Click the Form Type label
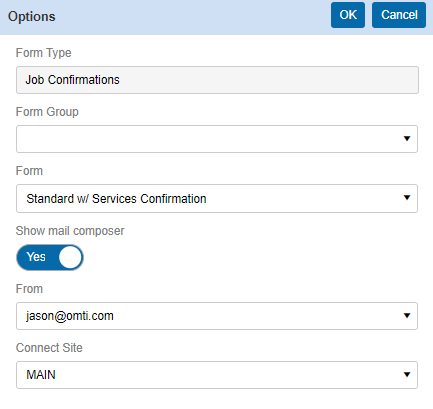This screenshot has height=409, width=433. pyautogui.click(x=44, y=53)
